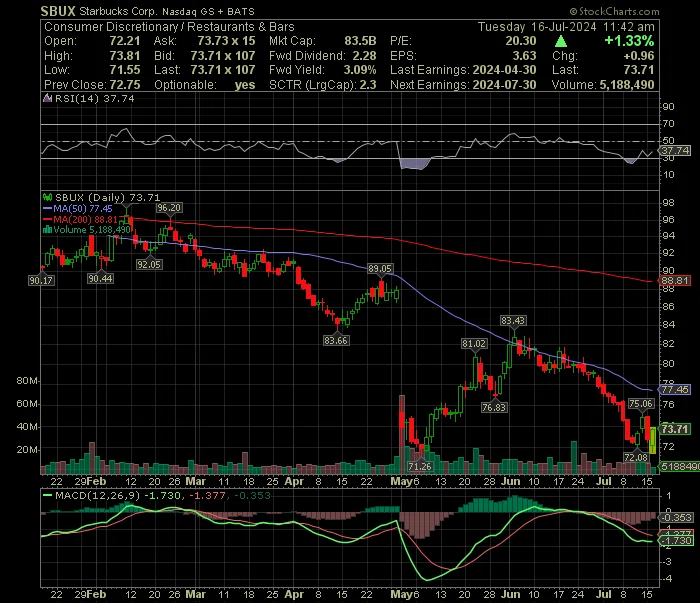Click the 73.71 last price axis tag
700x603 pixels.
pyautogui.click(x=675, y=429)
